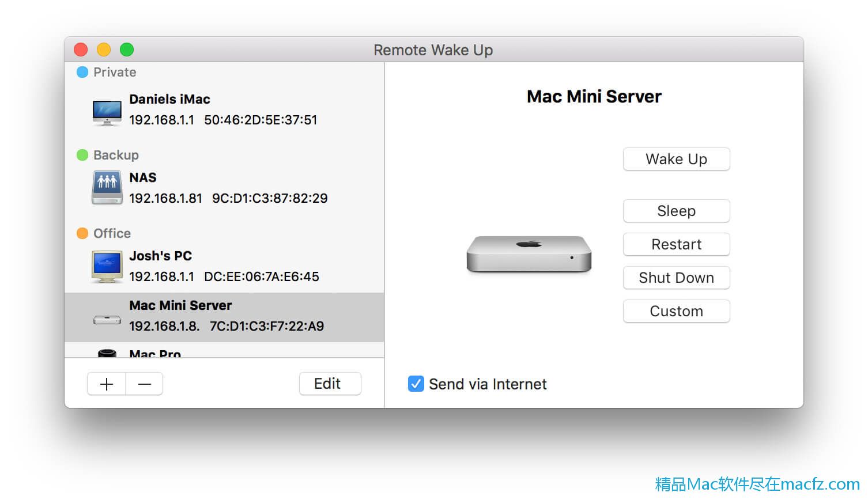This screenshot has height=500, width=868.
Task: Open the Custom command button
Action: point(677,311)
